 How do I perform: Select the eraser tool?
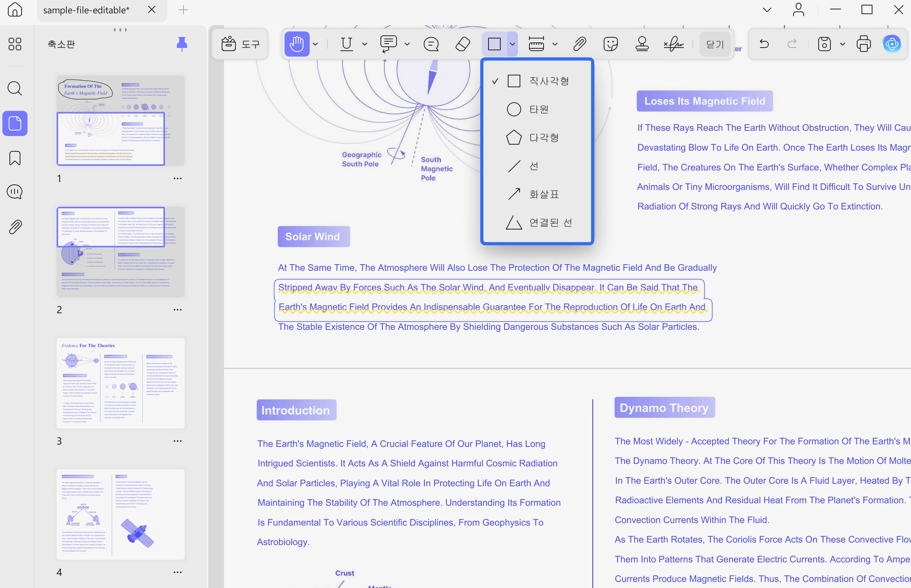(x=463, y=44)
